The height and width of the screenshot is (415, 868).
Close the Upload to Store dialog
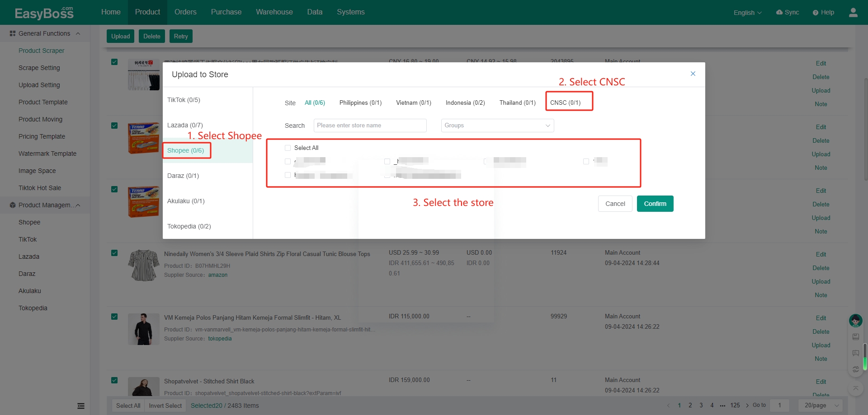(x=693, y=74)
